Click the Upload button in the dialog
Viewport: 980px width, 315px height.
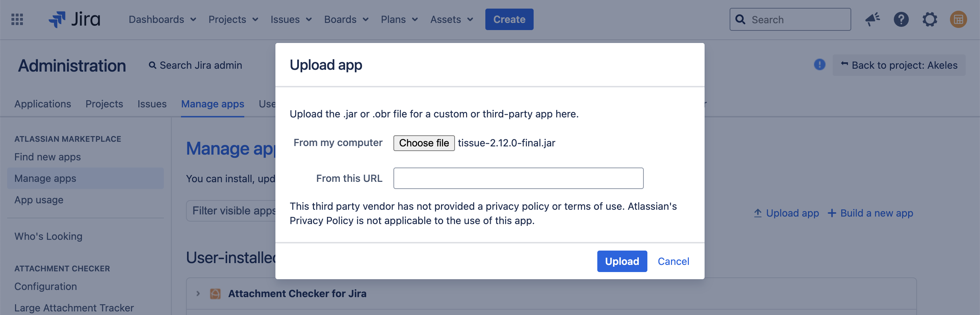622,261
